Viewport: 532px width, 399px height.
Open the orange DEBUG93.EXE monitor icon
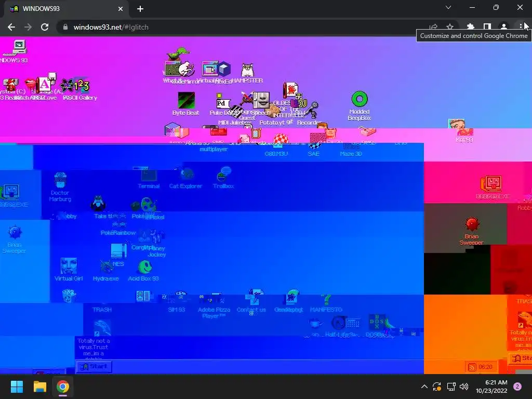[493, 187]
